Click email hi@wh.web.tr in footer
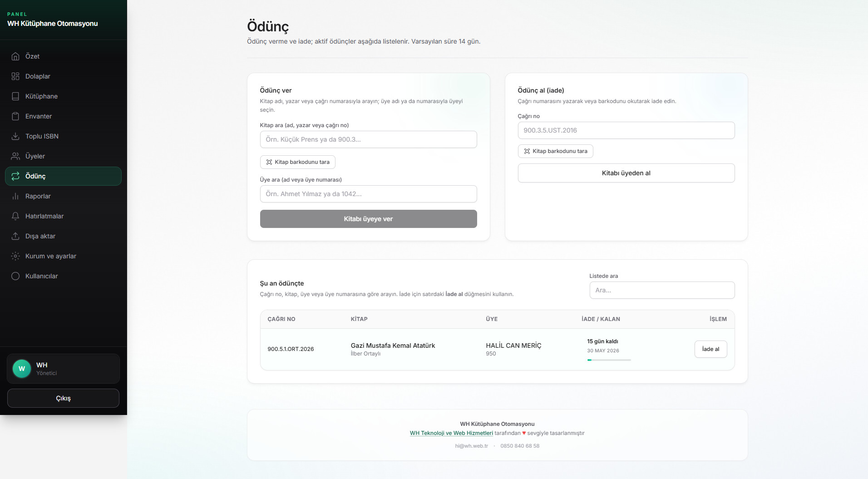The image size is (868, 479). (x=472, y=446)
